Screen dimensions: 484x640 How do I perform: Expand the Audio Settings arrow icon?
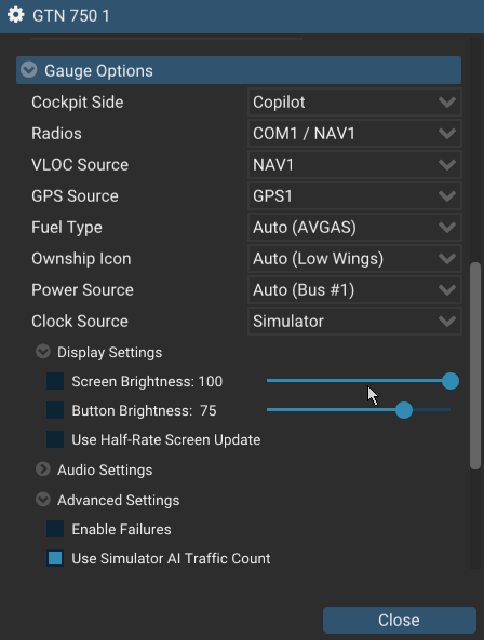pos(43,469)
